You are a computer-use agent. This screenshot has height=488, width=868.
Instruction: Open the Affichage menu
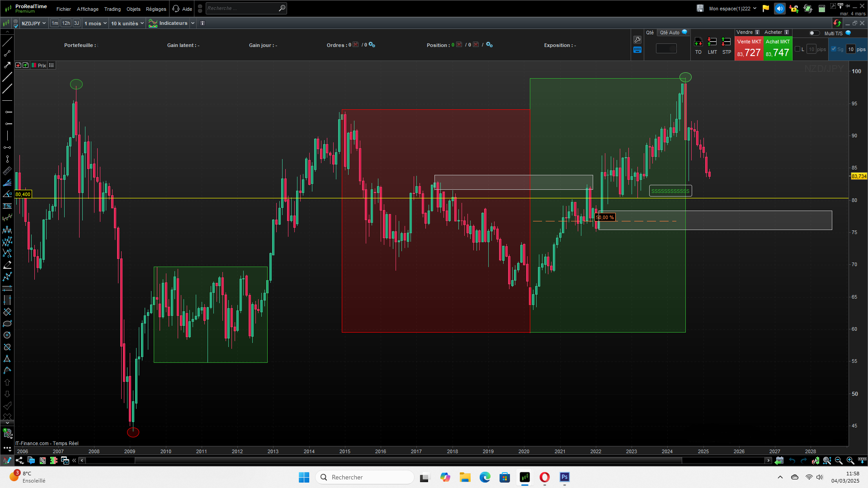87,9
